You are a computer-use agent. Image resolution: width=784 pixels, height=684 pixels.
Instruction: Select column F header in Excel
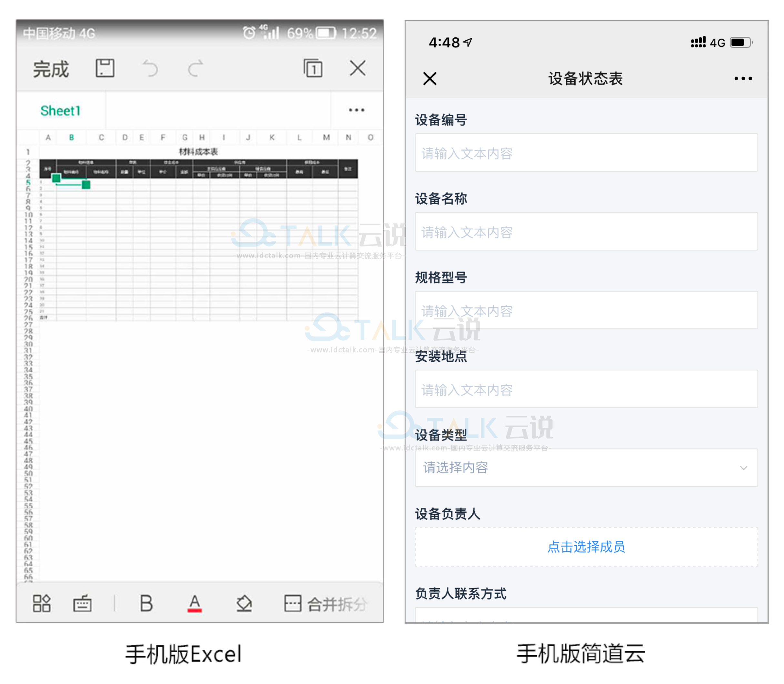[x=163, y=137]
